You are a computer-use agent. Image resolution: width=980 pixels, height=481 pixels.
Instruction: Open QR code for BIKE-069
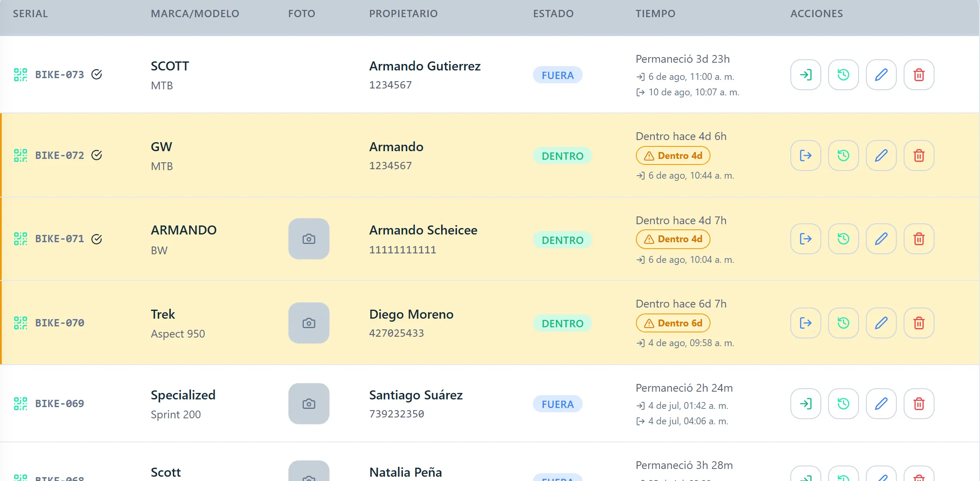point(20,404)
